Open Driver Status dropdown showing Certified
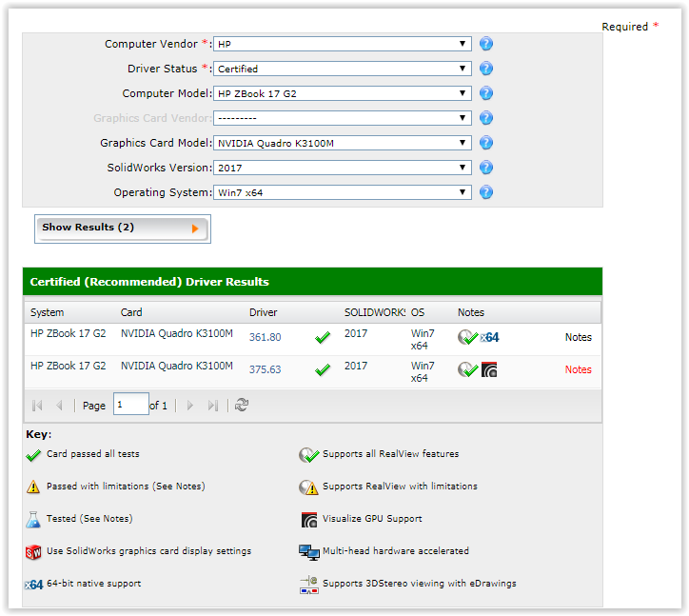The width and height of the screenshot is (689, 616). (343, 69)
